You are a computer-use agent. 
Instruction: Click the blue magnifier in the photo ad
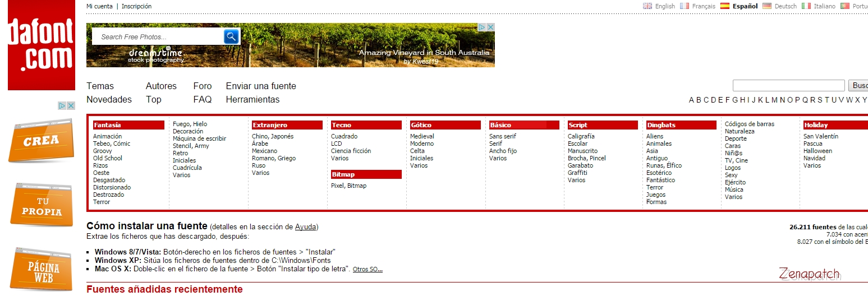pyautogui.click(x=232, y=37)
